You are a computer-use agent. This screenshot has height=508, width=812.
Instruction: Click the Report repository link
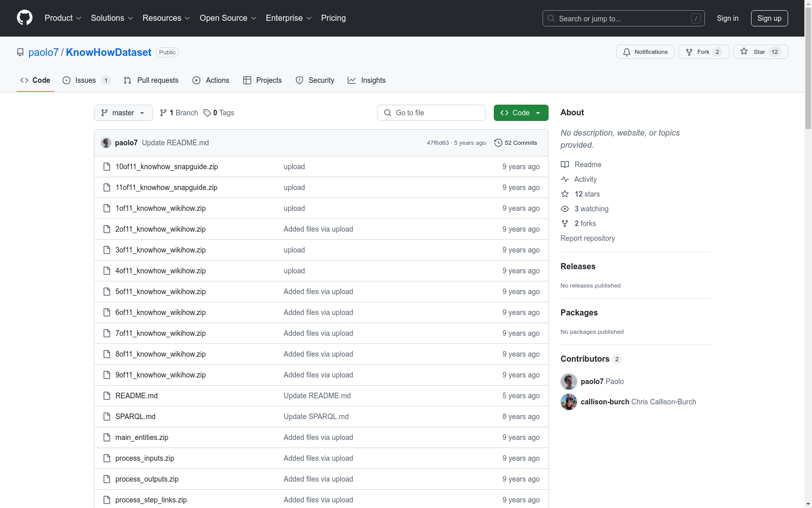click(x=588, y=238)
